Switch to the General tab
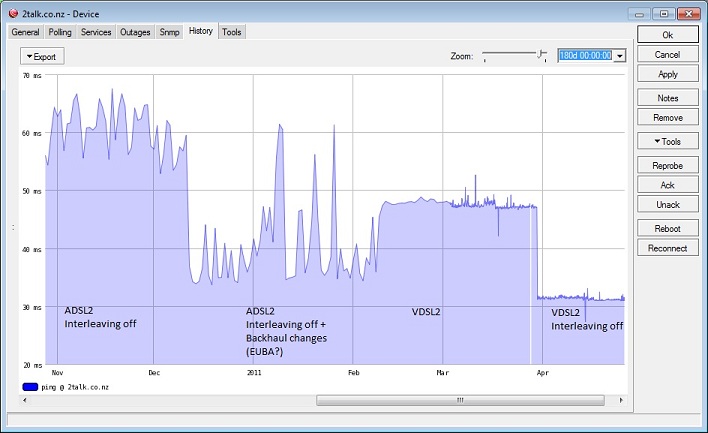This screenshot has height=433, width=708. click(26, 32)
